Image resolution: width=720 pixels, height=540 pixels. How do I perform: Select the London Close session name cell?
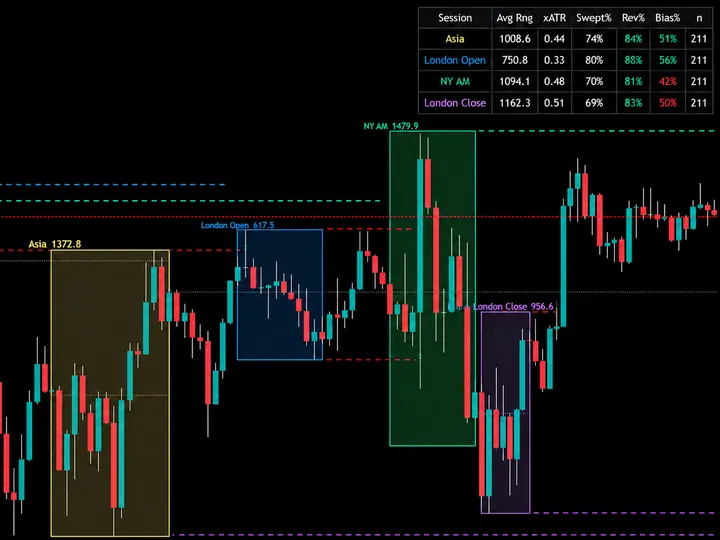455,102
